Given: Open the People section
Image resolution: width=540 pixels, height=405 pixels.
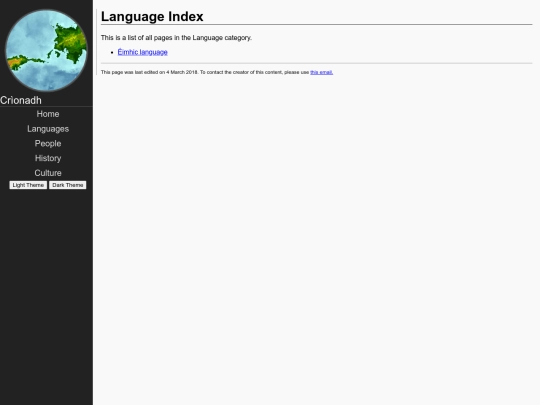Looking at the screenshot, I should tap(48, 144).
